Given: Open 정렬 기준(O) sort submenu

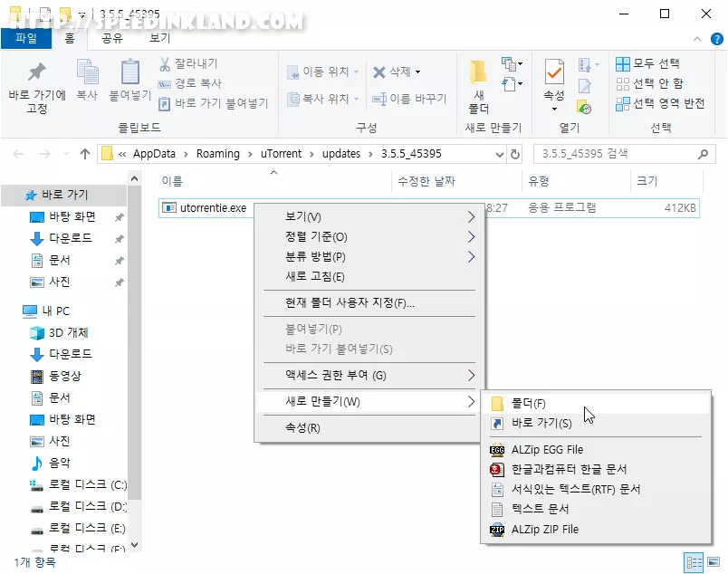Looking at the screenshot, I should 369,237.
